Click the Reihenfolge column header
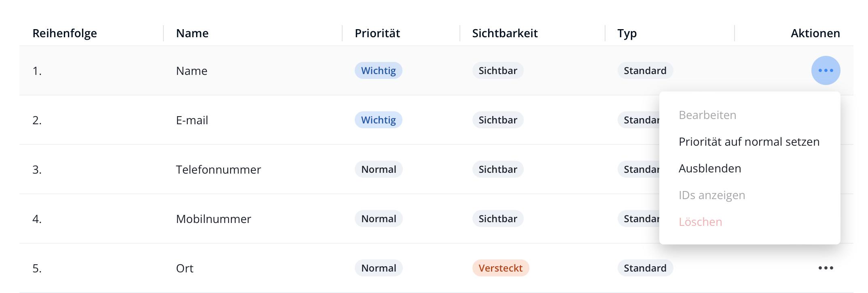The image size is (868, 293). click(x=65, y=33)
